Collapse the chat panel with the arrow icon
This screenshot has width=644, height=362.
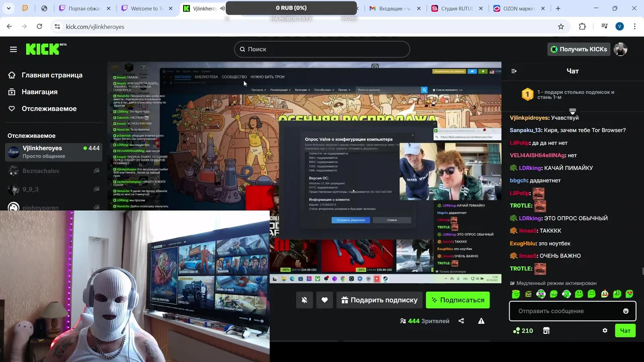tap(514, 71)
